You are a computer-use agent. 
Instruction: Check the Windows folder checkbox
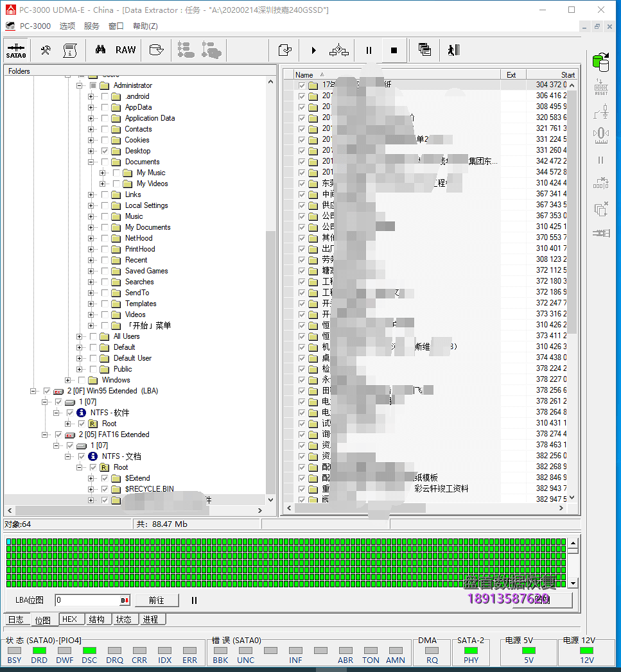[82, 380]
